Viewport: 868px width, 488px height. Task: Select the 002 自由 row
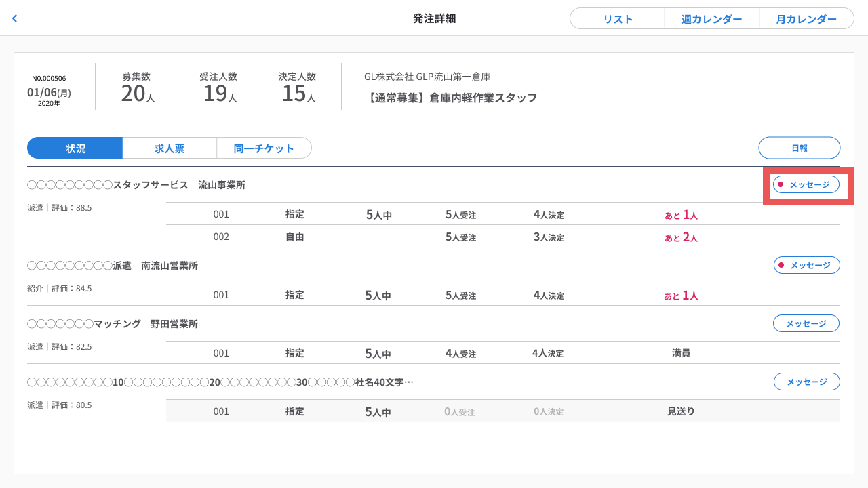pyautogui.click(x=502, y=237)
